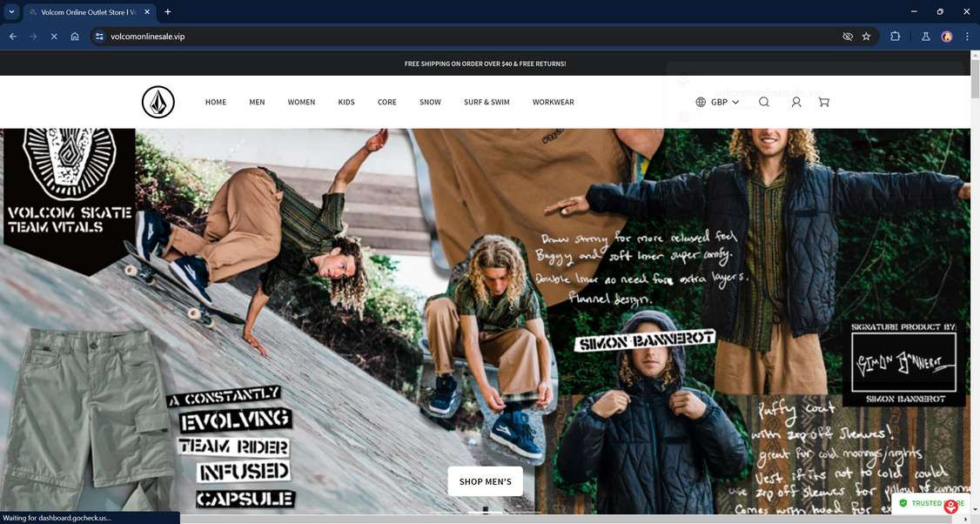980x524 pixels.
Task: Open the browser extensions puzzle icon
Action: (896, 37)
